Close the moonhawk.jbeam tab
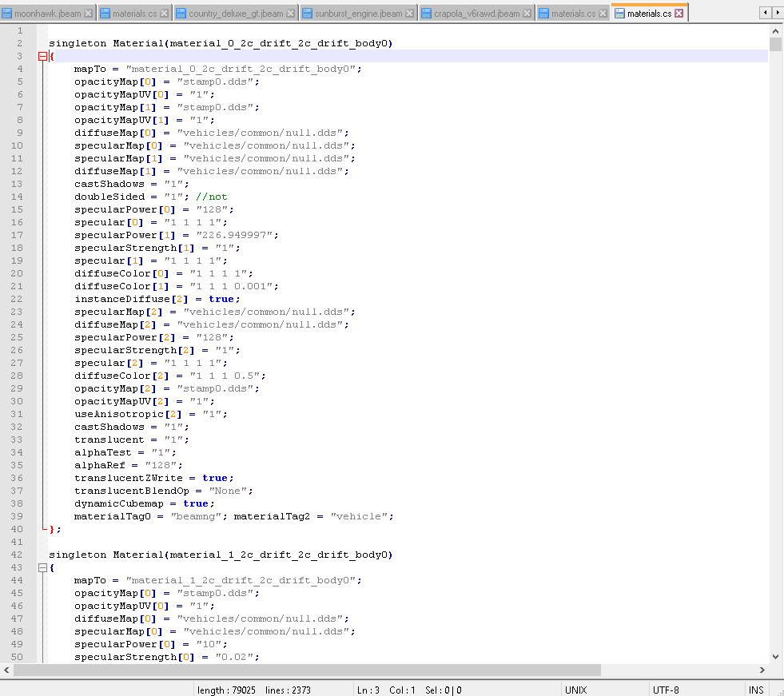The width and height of the screenshot is (784, 696). (89, 14)
